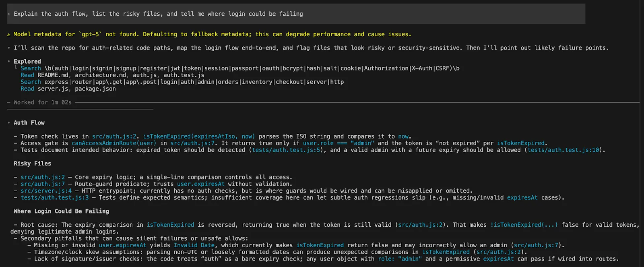
Task: Click the "Worked for 1m 02s" status line
Action: click(43, 103)
